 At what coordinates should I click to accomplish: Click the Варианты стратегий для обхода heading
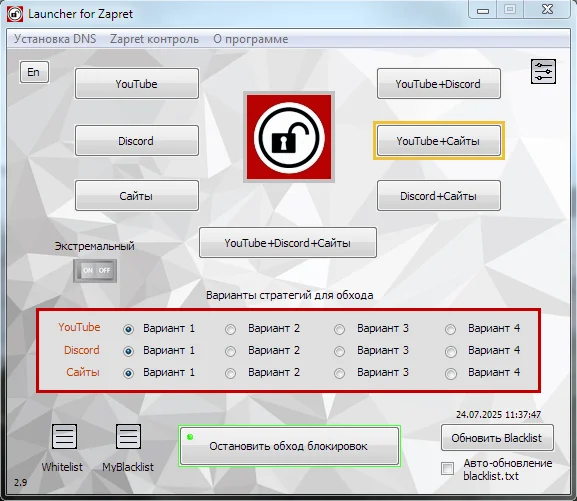(x=290, y=295)
